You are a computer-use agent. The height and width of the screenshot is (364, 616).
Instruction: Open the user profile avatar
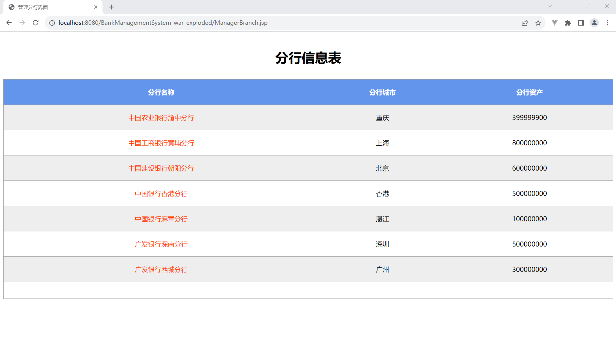[x=594, y=23]
